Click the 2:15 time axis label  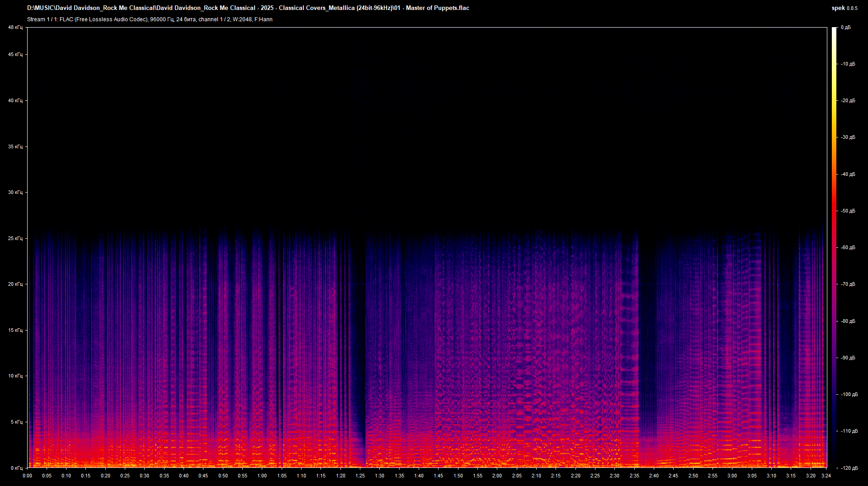click(x=556, y=476)
